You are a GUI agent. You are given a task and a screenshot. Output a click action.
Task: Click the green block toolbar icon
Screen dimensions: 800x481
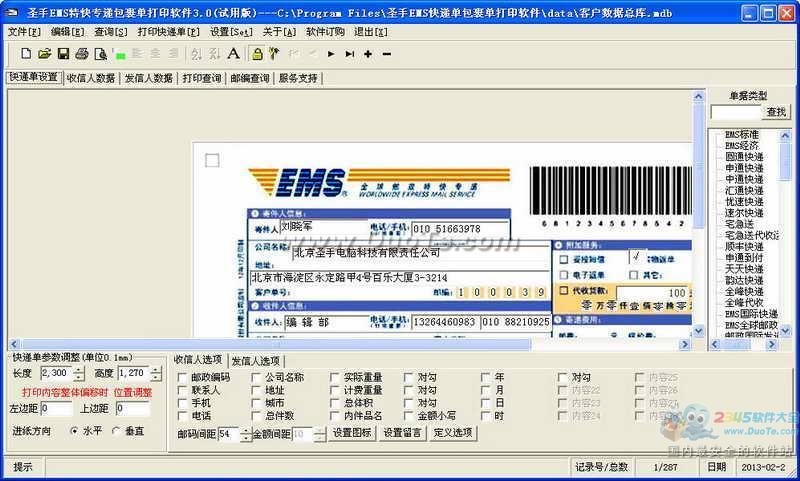coord(120,55)
